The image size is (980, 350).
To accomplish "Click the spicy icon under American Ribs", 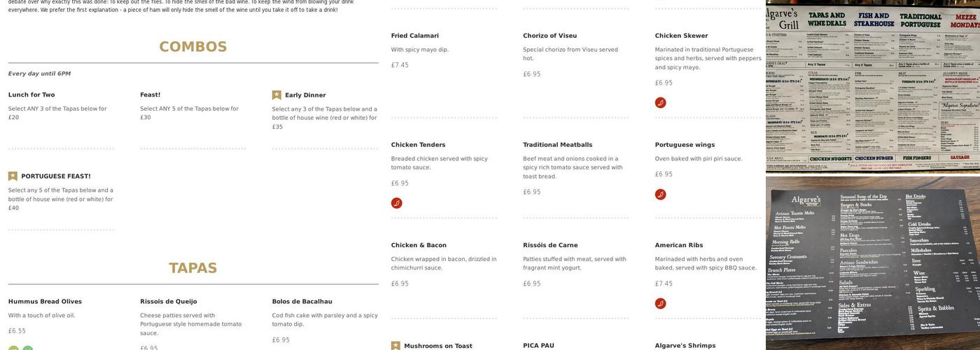I will [x=660, y=304].
